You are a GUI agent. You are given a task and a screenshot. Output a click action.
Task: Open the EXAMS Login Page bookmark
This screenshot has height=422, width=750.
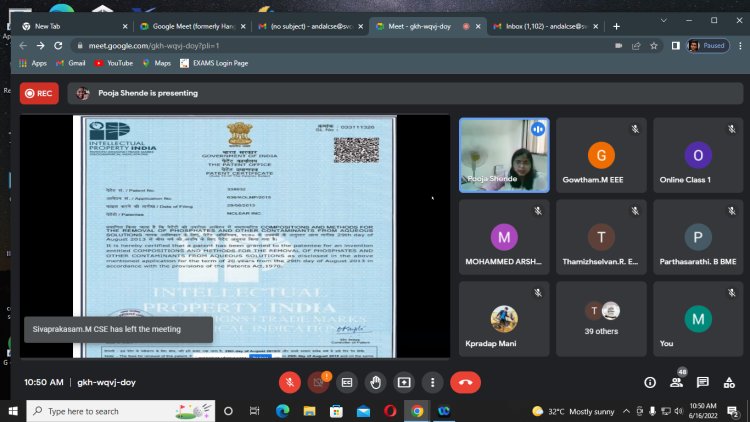click(x=214, y=63)
